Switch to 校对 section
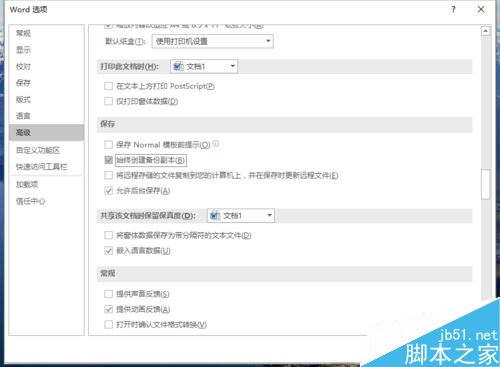This screenshot has width=500, height=367. (x=46, y=66)
